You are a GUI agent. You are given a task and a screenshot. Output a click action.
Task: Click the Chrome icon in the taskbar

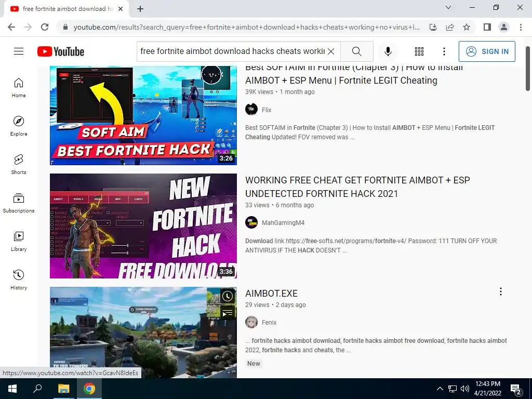tap(89, 389)
